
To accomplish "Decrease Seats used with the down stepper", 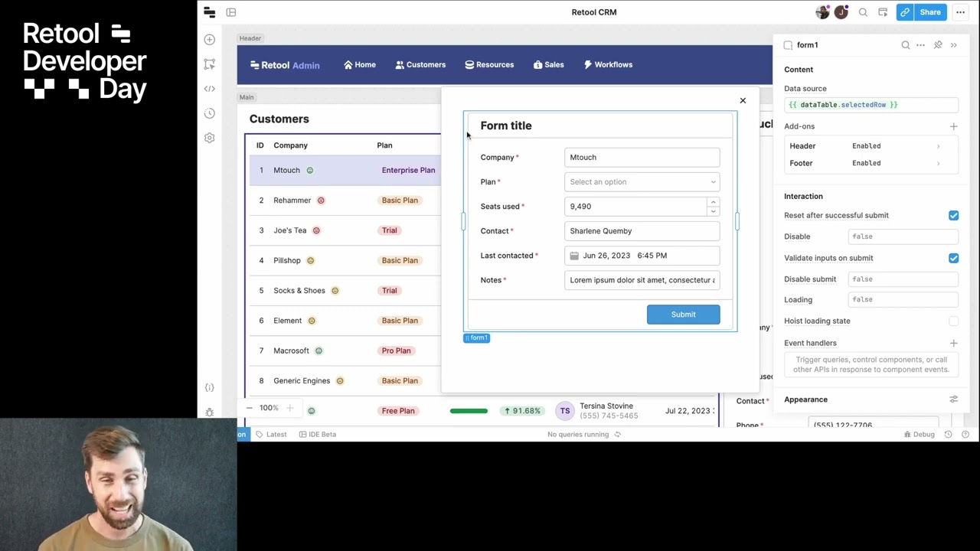I will click(x=713, y=211).
